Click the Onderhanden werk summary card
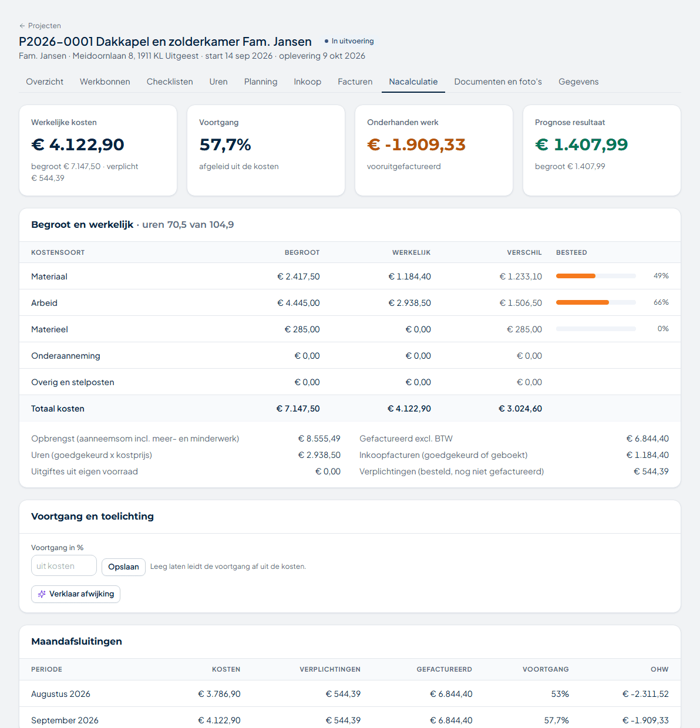This screenshot has width=700, height=728. click(434, 150)
